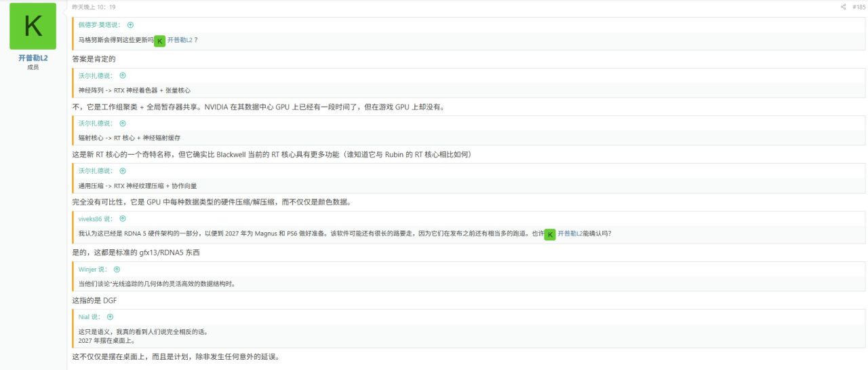Click 沃尔扎德说 above the 通用压缩 quote
The width and height of the screenshot is (868, 370).
point(97,171)
